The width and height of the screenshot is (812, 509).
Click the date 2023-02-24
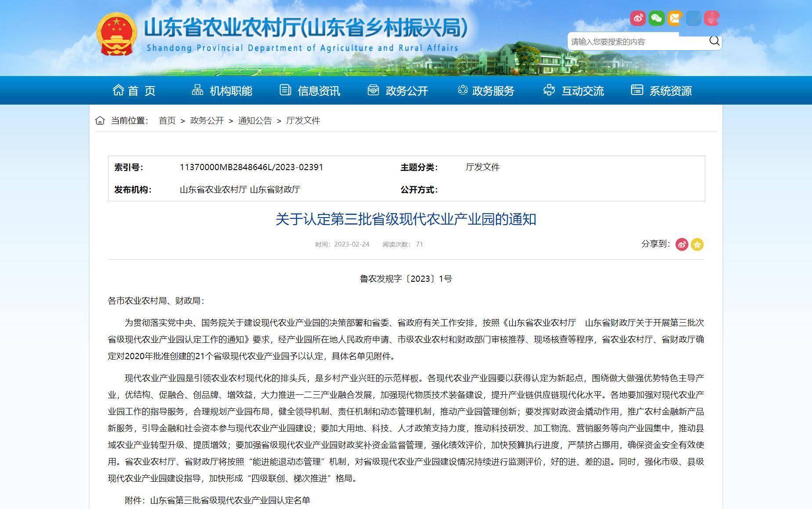352,244
